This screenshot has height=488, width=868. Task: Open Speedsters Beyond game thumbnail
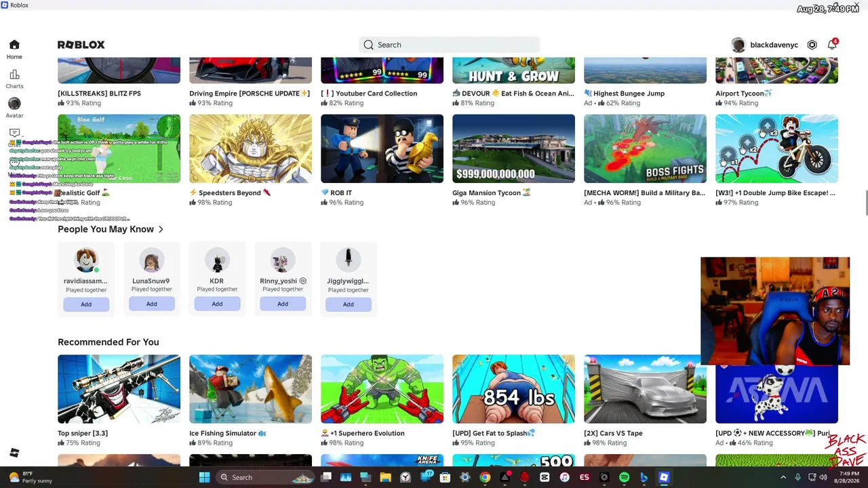pyautogui.click(x=250, y=149)
